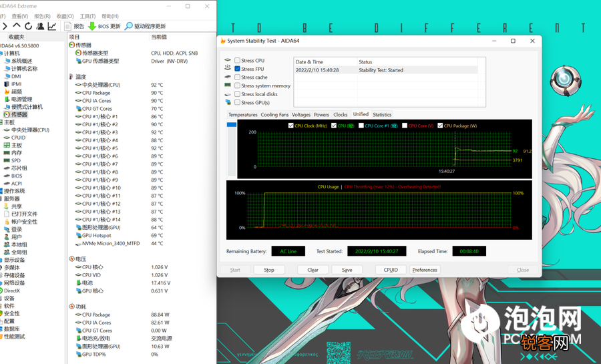Switch to the Clocks tab
This screenshot has height=364, width=601.
click(341, 115)
